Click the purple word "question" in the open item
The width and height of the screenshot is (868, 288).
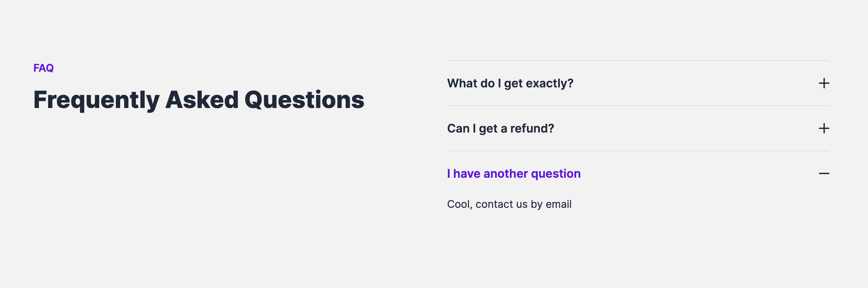point(556,174)
